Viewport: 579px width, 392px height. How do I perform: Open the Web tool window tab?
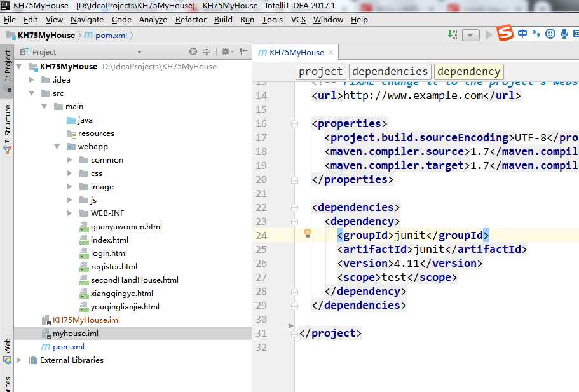[7, 351]
